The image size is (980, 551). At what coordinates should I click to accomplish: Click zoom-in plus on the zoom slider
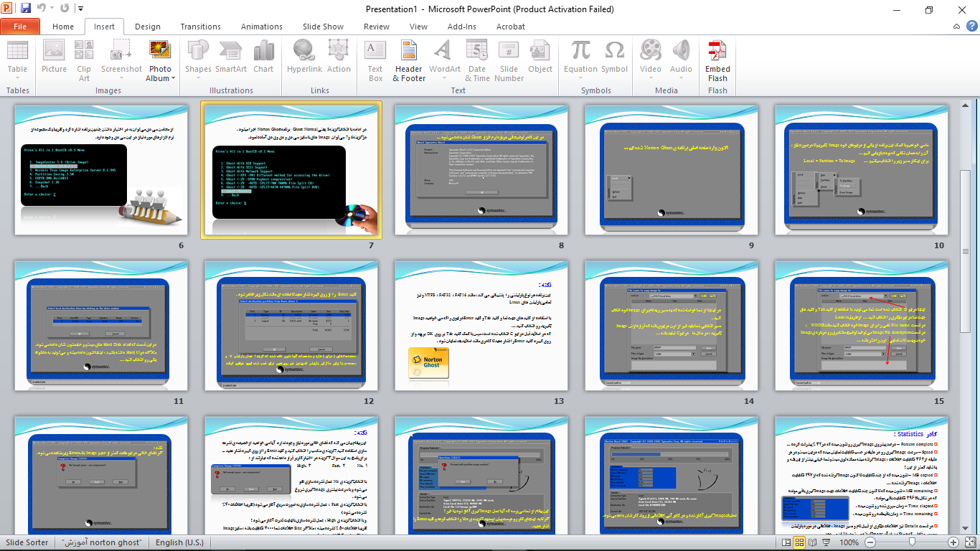pos(953,542)
